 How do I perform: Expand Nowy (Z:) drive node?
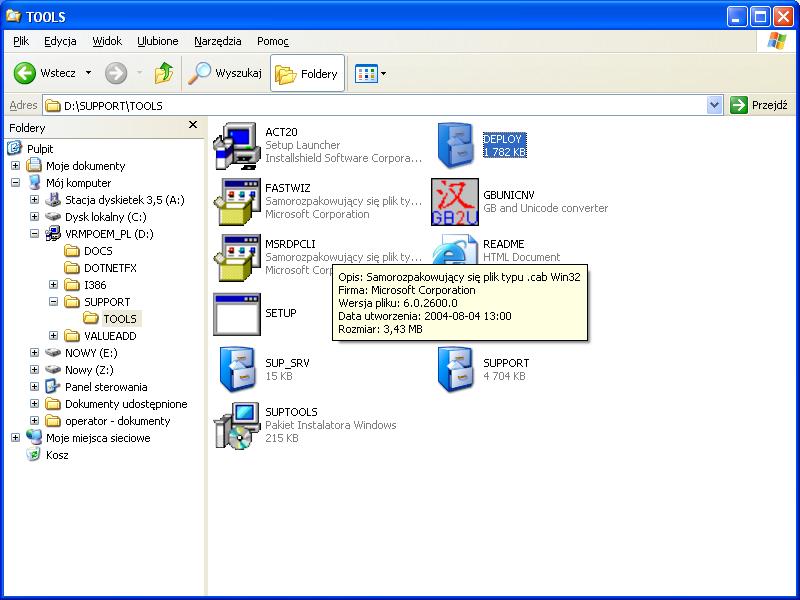coord(34,369)
